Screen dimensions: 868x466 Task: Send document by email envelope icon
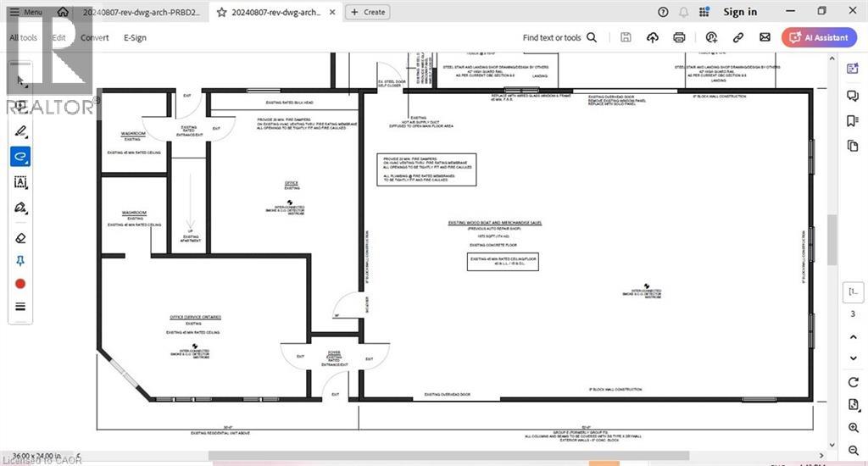(x=765, y=37)
